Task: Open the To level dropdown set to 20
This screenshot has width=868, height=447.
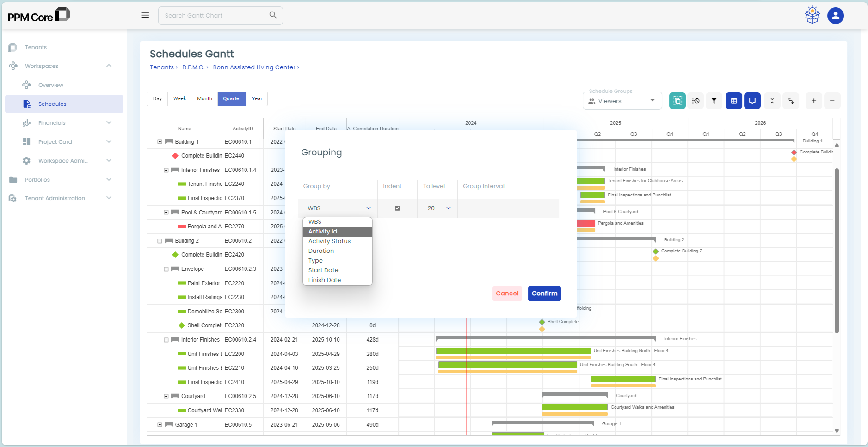Action: (x=437, y=208)
